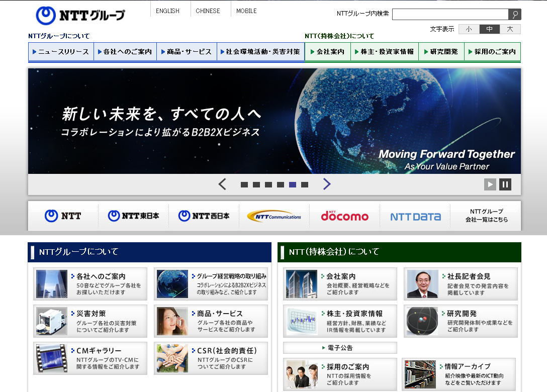Open the CMギャラリー card
The height and width of the screenshot is (392, 547).
click(x=90, y=358)
